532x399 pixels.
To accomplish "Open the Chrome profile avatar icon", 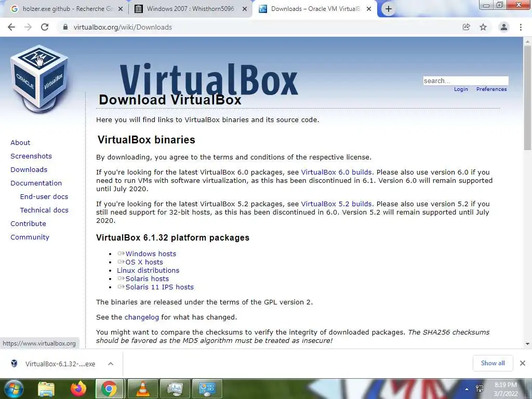I will (504, 27).
